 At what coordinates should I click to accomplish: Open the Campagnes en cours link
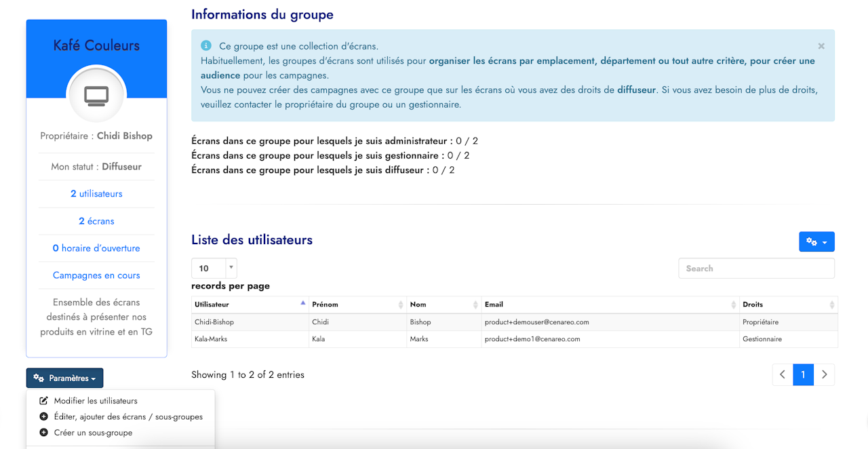pyautogui.click(x=96, y=275)
